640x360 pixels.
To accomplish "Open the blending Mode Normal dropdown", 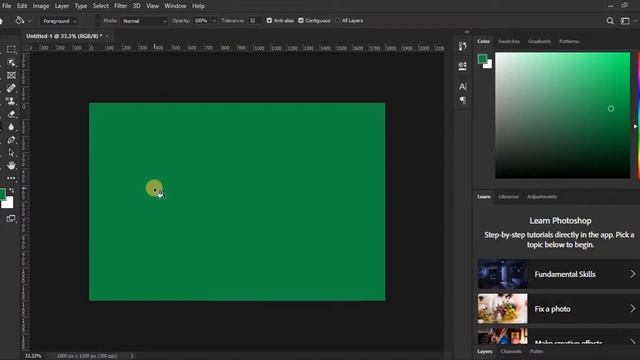I will [x=144, y=21].
